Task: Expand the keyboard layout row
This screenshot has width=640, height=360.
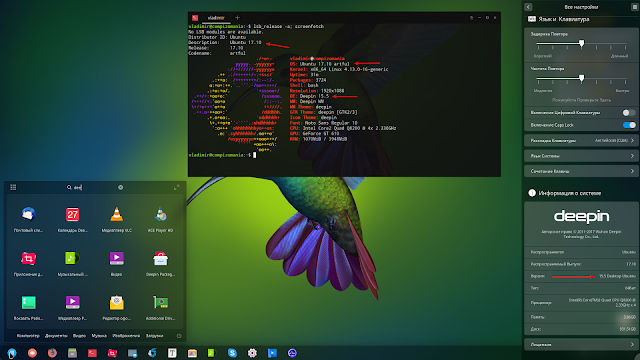Action: tap(581, 140)
